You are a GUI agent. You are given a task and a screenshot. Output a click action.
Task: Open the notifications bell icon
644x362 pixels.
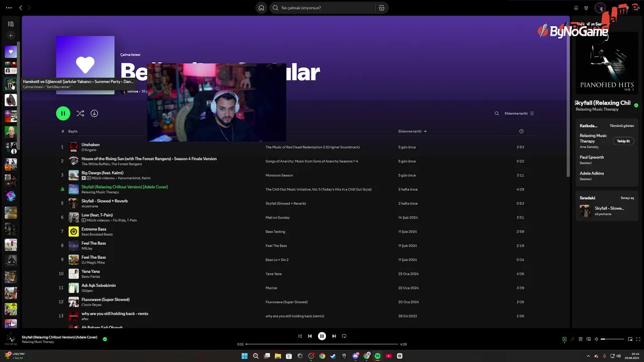pos(576,8)
